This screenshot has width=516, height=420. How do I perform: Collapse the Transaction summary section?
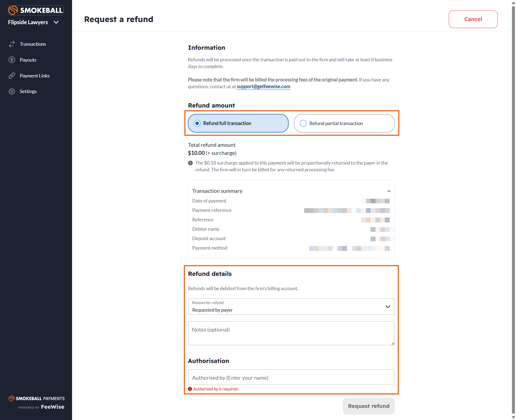[x=389, y=191]
